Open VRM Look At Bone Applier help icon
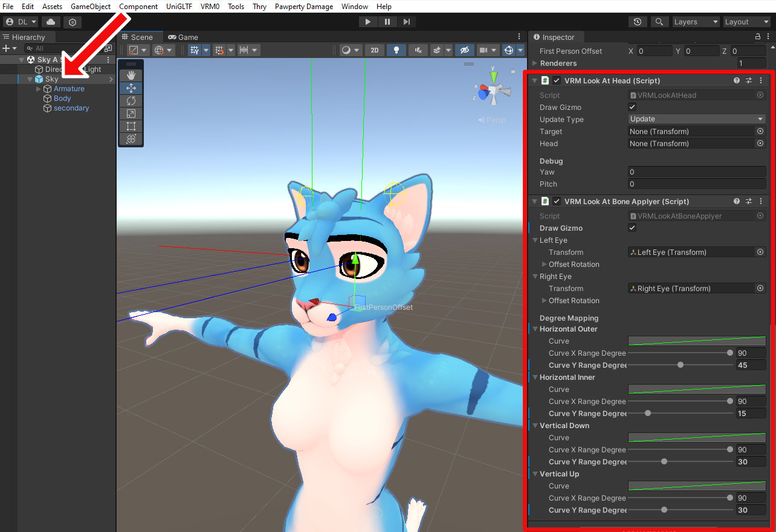The image size is (776, 532). [x=737, y=201]
